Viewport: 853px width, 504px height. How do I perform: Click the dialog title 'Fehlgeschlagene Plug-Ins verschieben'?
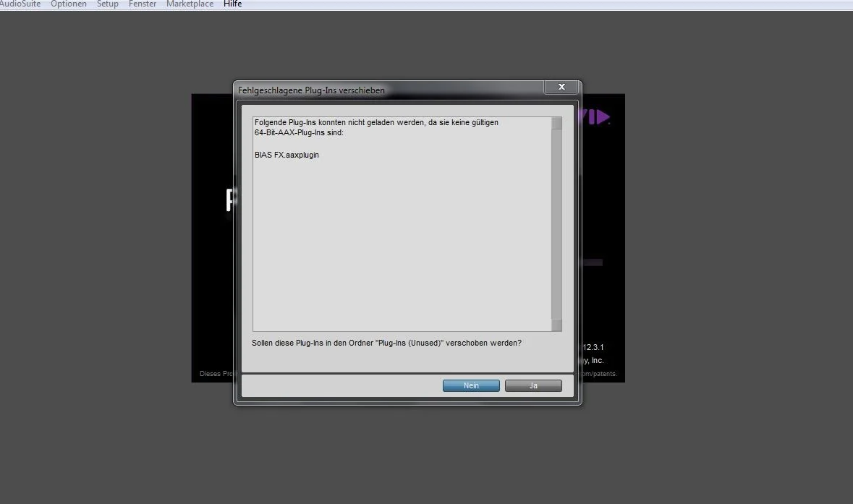click(311, 90)
